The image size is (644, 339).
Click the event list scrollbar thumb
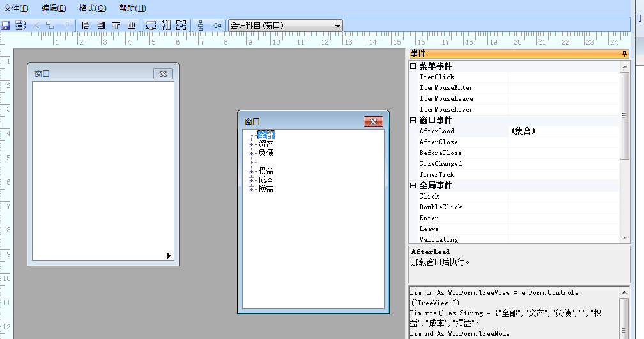click(x=624, y=116)
